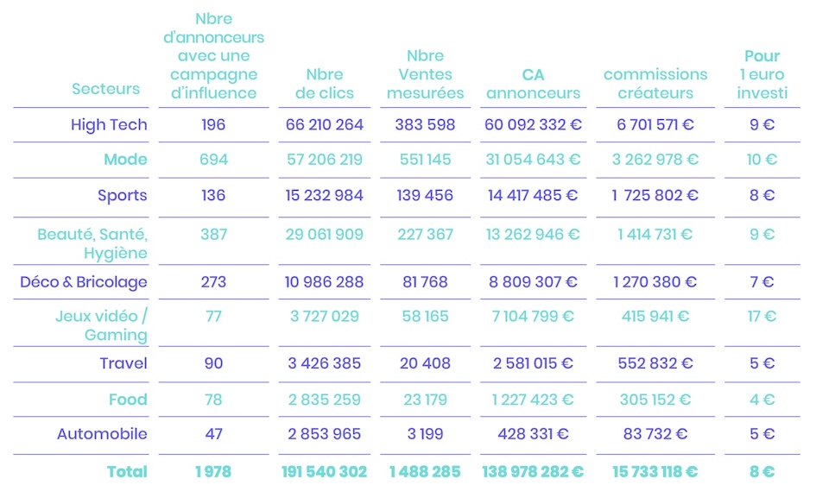Viewport: 829px width, 504px height.
Task: Select the "Total" row label
Action: coord(127,472)
